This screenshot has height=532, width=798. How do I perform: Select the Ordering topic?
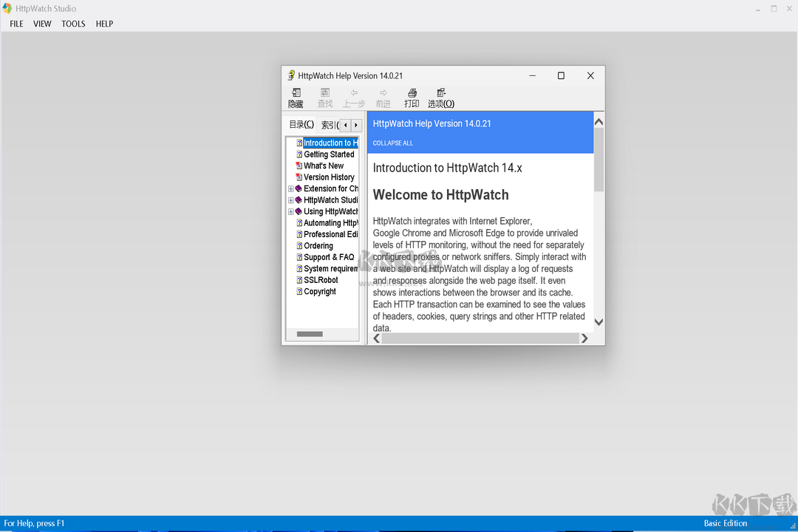coord(318,246)
